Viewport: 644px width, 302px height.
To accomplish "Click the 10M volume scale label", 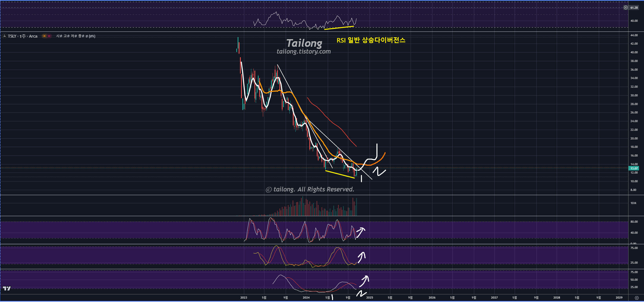I will pos(633,203).
